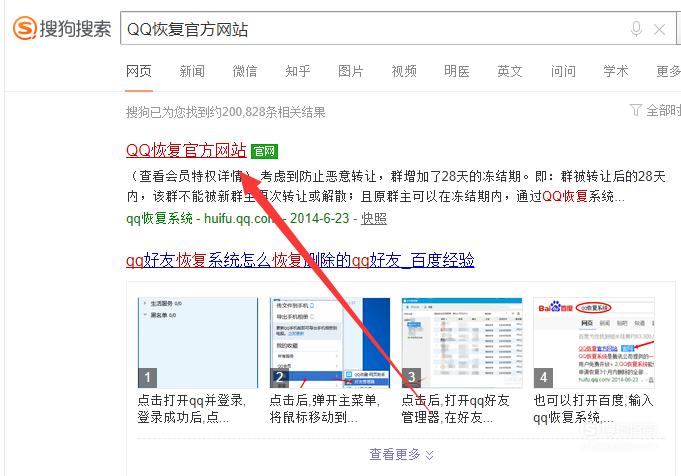Select the 网页 tab

tap(139, 71)
